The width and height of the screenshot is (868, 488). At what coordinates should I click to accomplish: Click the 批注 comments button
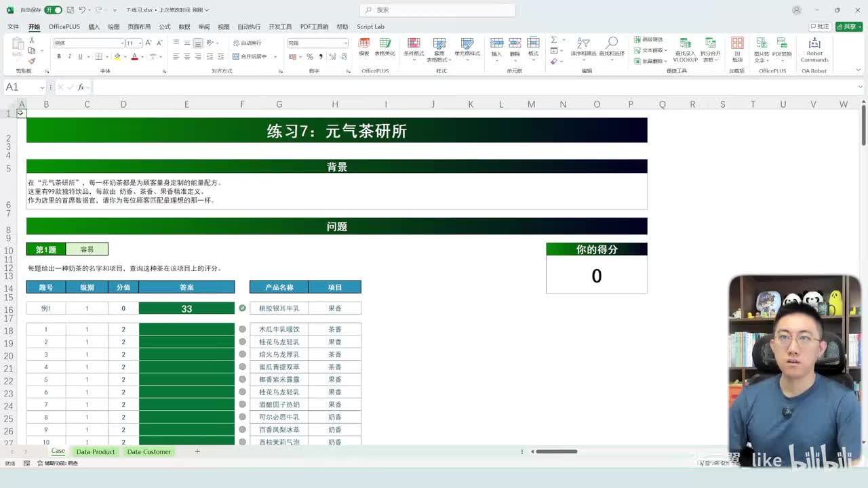coord(820,26)
